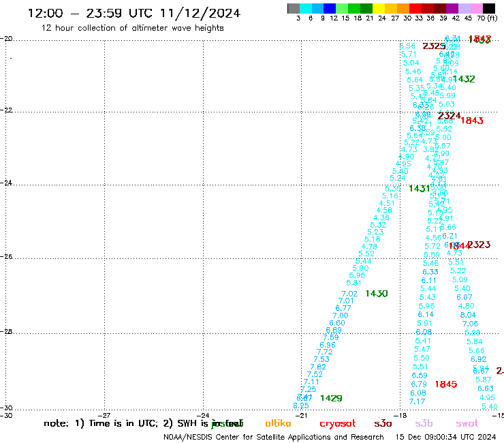Click the cyan swatch in the wave height legend
Image resolution: width=504 pixels, height=443 pixels.
(x=306, y=8)
